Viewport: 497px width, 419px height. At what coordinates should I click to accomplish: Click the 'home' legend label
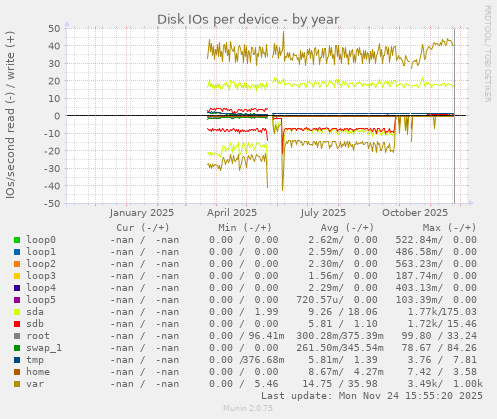pos(38,372)
